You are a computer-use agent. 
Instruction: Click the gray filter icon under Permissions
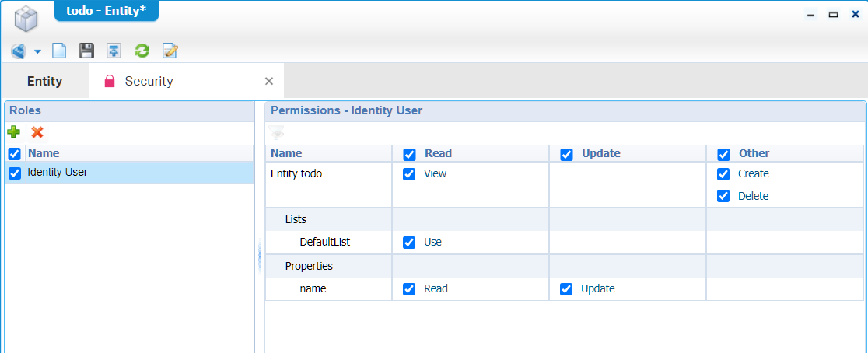[x=277, y=133]
